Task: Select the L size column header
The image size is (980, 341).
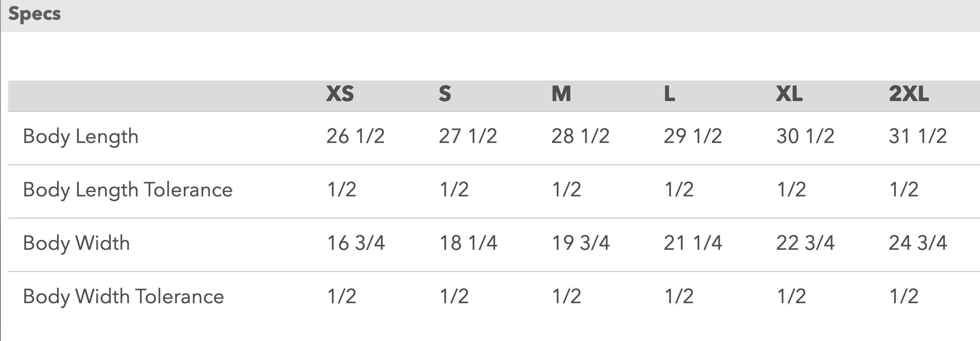Action: click(669, 94)
